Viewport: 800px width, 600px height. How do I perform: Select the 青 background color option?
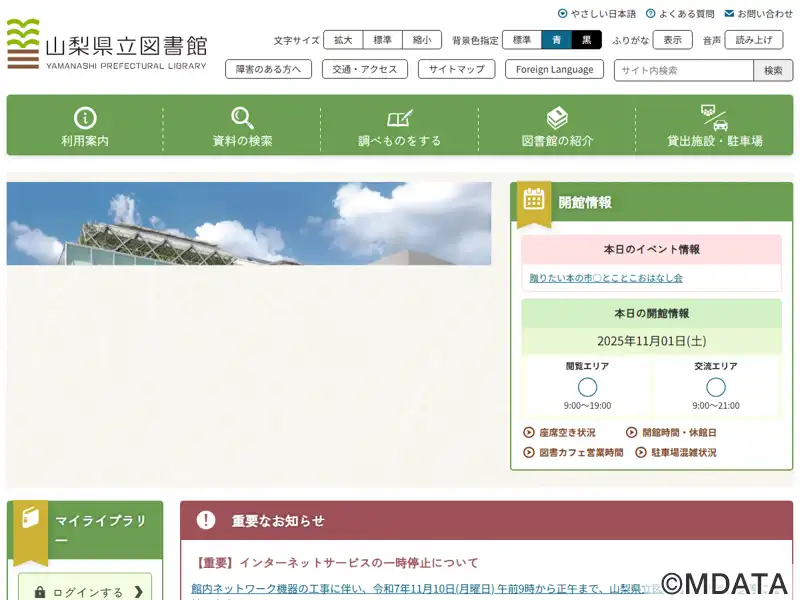click(x=557, y=40)
